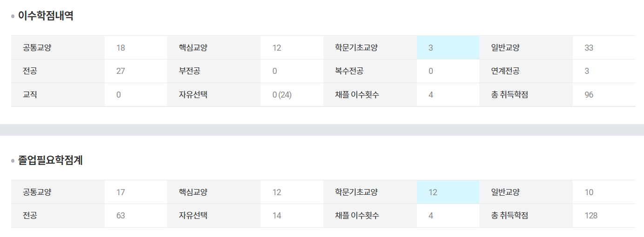The image size is (644, 237).
Task: Click the highlighted 학문기초교양 value 3
Action: (431, 48)
